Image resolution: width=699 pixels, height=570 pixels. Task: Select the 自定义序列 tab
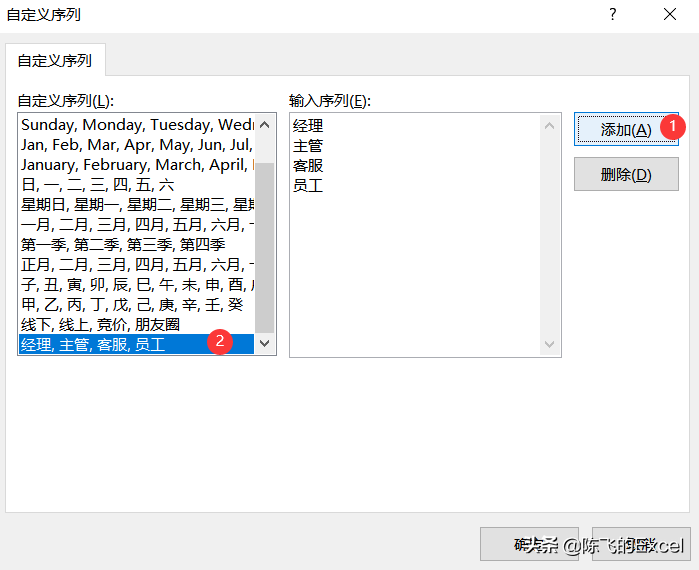[55, 60]
